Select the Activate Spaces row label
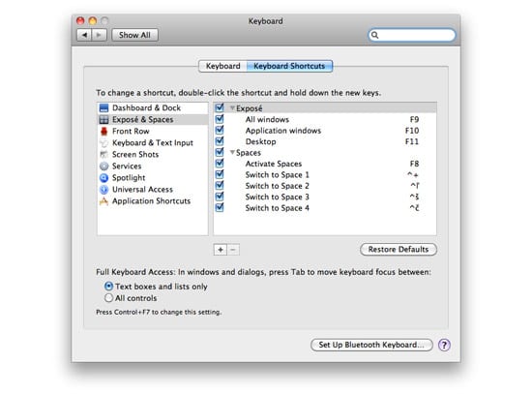 [274, 164]
